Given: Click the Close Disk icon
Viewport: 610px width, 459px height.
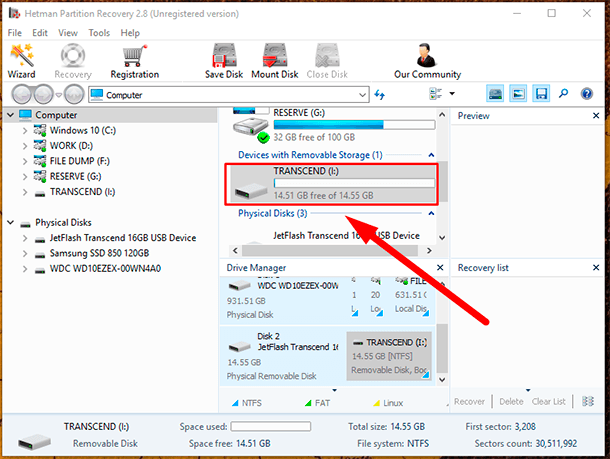Looking at the screenshot, I should [327, 55].
